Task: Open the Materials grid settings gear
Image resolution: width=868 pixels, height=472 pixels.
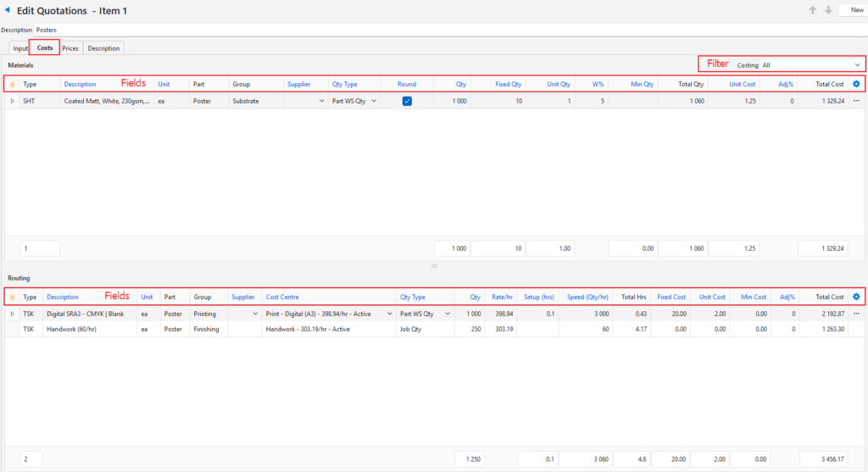Action: [x=856, y=84]
